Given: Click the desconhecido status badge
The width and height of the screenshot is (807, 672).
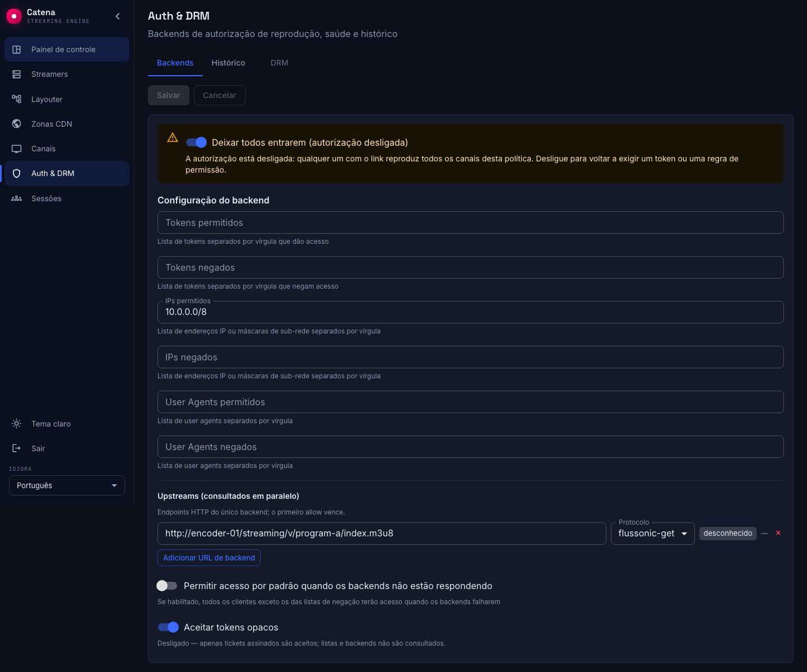Looking at the screenshot, I should click(728, 533).
